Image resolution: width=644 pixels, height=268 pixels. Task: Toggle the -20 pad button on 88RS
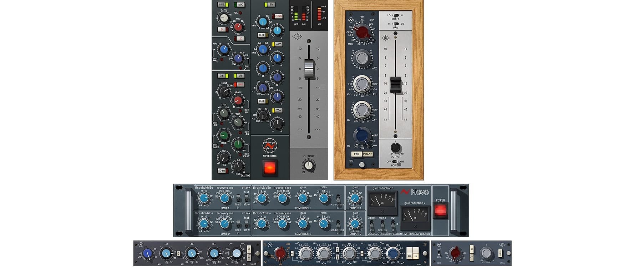click(x=239, y=39)
